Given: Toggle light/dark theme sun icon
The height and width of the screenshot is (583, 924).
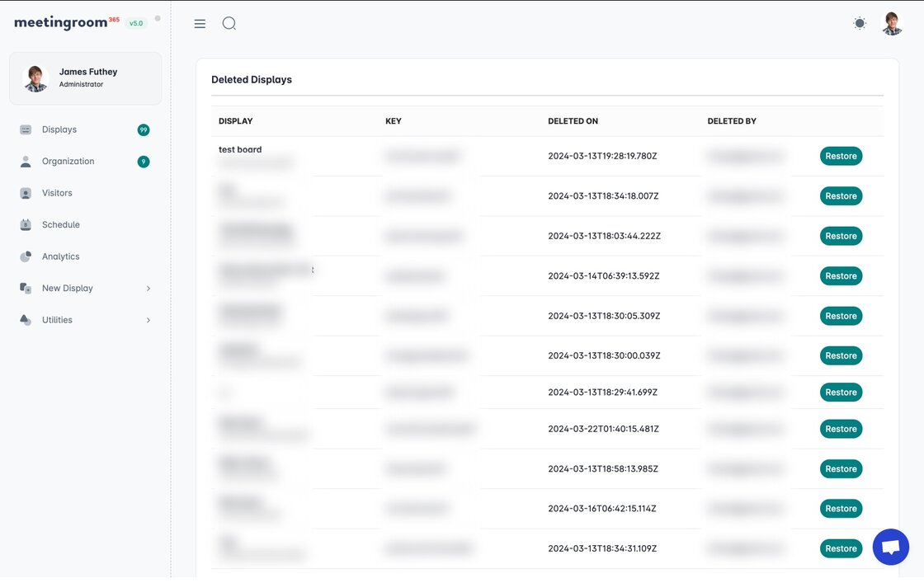Looking at the screenshot, I should click(860, 24).
